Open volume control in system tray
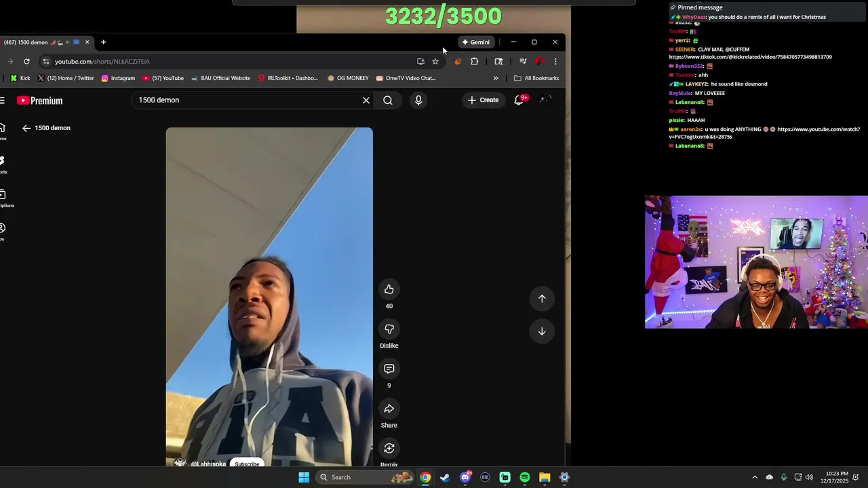The height and width of the screenshot is (488, 868). pyautogui.click(x=809, y=477)
